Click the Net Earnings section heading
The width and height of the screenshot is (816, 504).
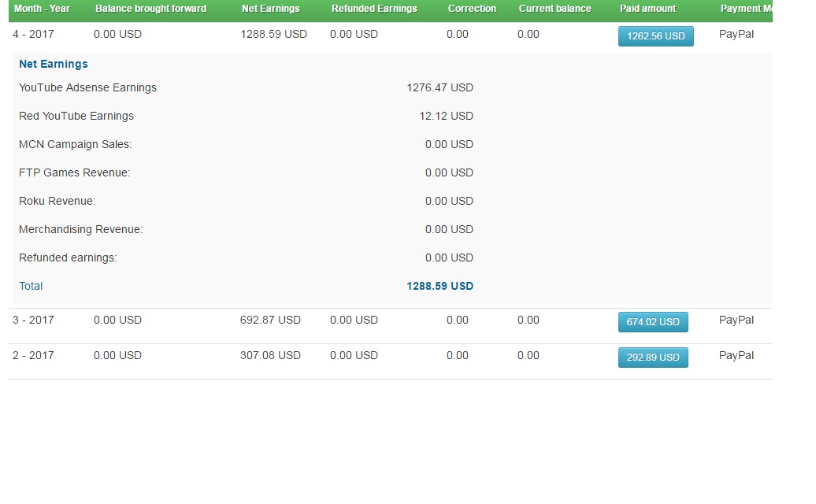click(x=53, y=64)
